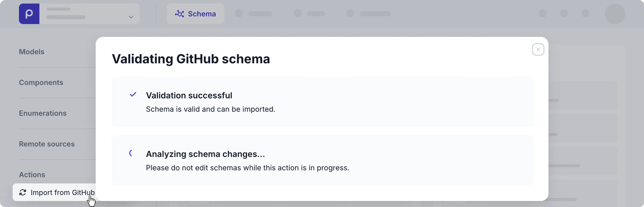Open the Models section in the sidebar
The image size is (644, 207).
pyautogui.click(x=32, y=52)
